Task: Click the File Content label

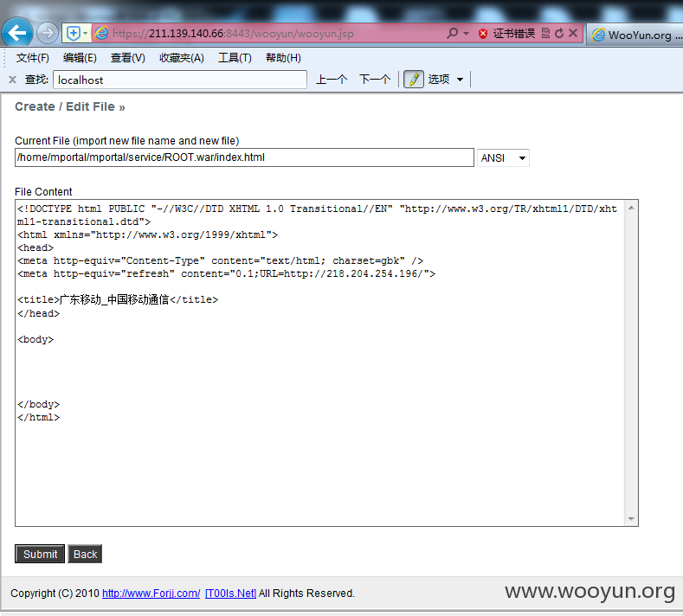Action: pos(43,192)
